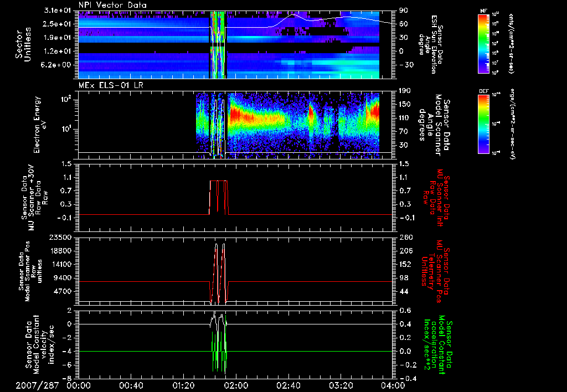Click the '-8' velocity tick value

click(x=66, y=379)
